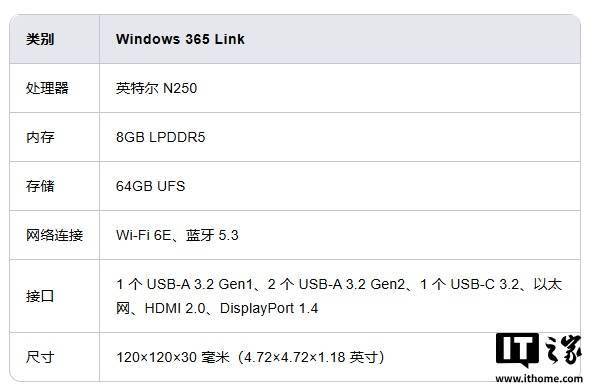Select the 尺寸 row label
Viewport: 593px width, 391px height.
[x=40, y=357]
